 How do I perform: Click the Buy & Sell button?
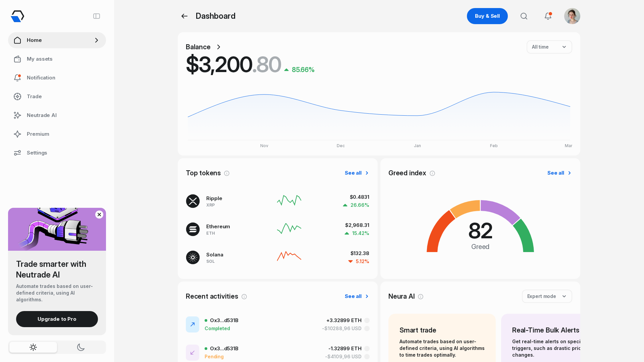487,16
